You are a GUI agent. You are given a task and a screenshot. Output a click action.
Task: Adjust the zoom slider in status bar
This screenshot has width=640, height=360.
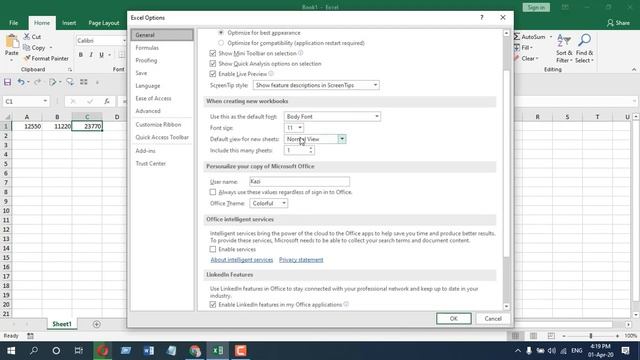(x=590, y=336)
